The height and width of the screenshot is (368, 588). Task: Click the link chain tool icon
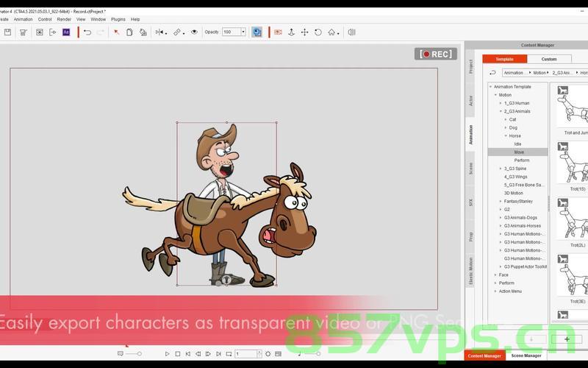pyautogui.click(x=177, y=32)
